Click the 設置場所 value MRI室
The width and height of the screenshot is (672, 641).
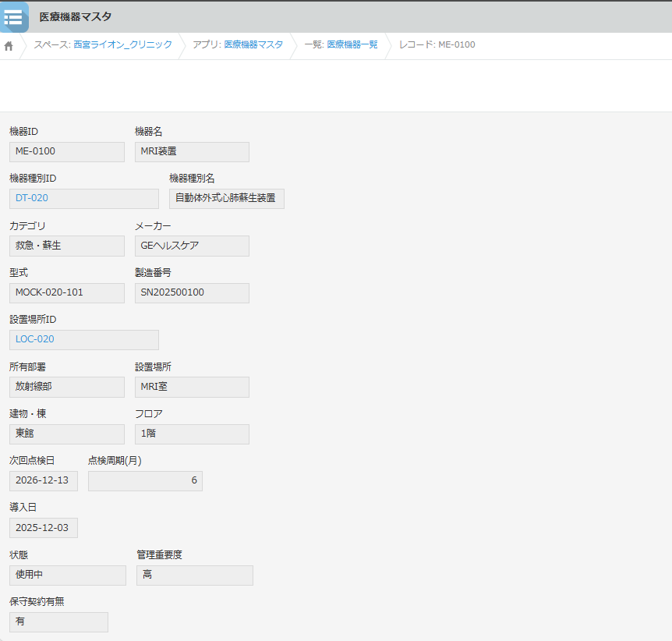click(x=192, y=387)
